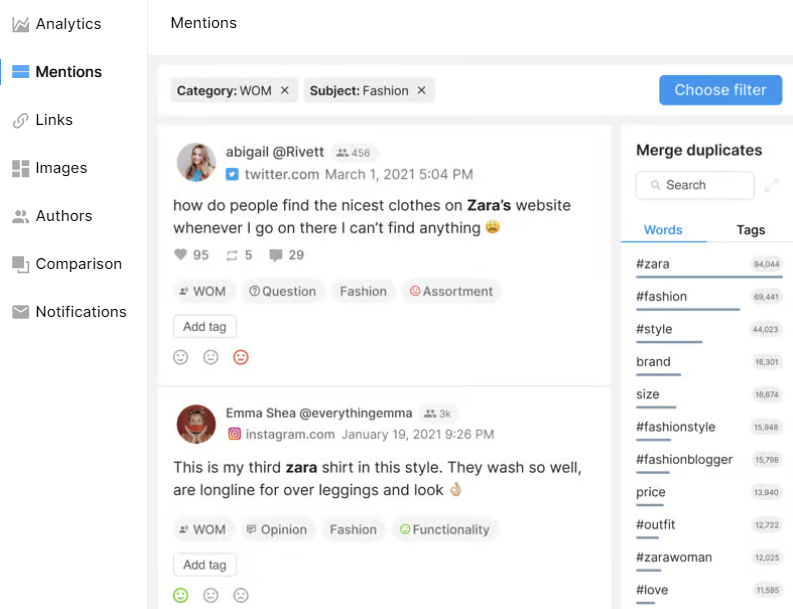Switch to the Tags tab
This screenshot has width=793, height=609.
751,230
